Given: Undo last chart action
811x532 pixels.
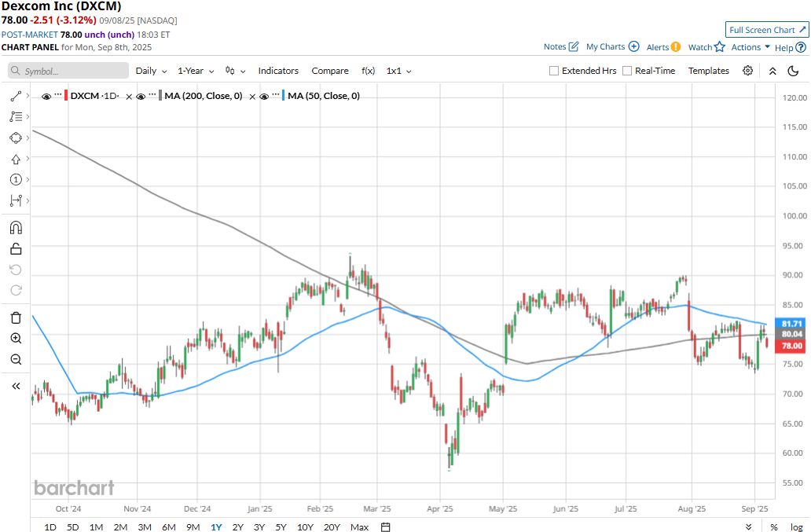Looking at the screenshot, I should point(16,270).
